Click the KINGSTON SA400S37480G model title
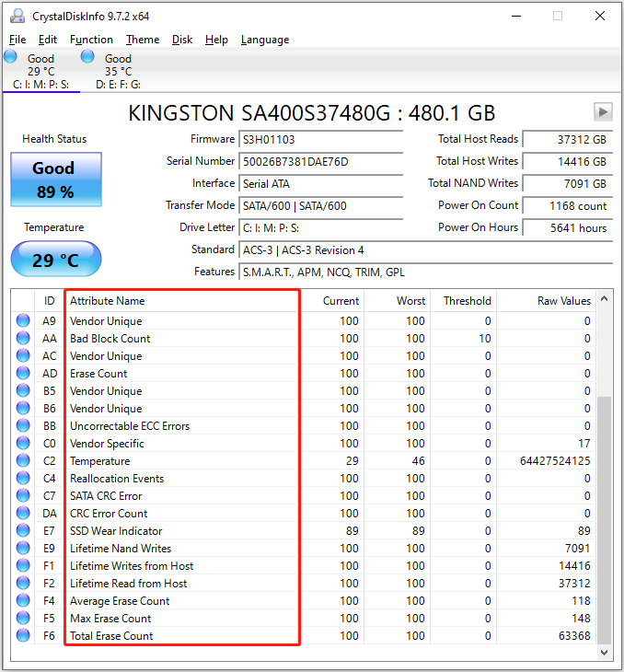This screenshot has width=624, height=672. tap(312, 113)
